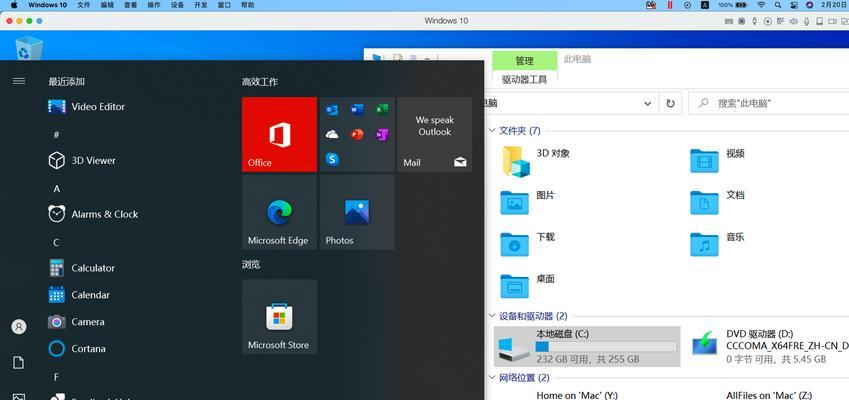The image size is (849, 400).
Task: Click the red Parallels pause icon in menu bar
Action: pos(670,5)
